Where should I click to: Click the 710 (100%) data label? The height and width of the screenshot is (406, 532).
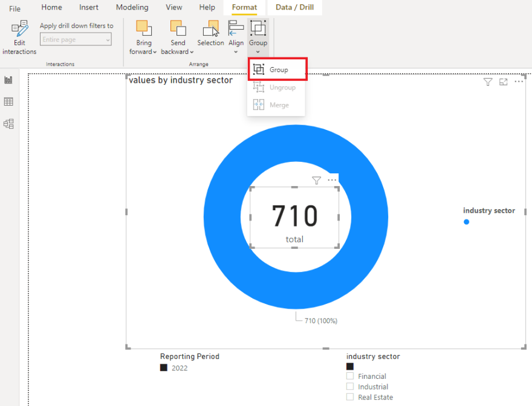[x=320, y=321]
